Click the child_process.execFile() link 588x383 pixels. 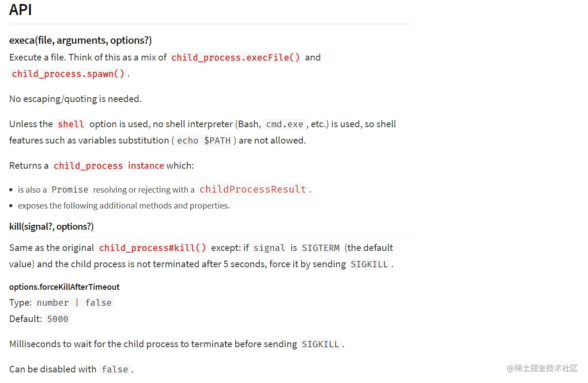pyautogui.click(x=235, y=57)
